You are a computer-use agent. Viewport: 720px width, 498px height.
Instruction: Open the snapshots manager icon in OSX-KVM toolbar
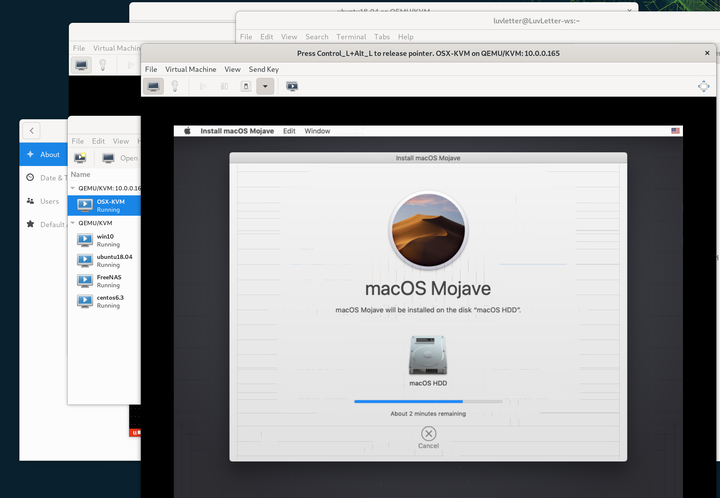pos(292,86)
